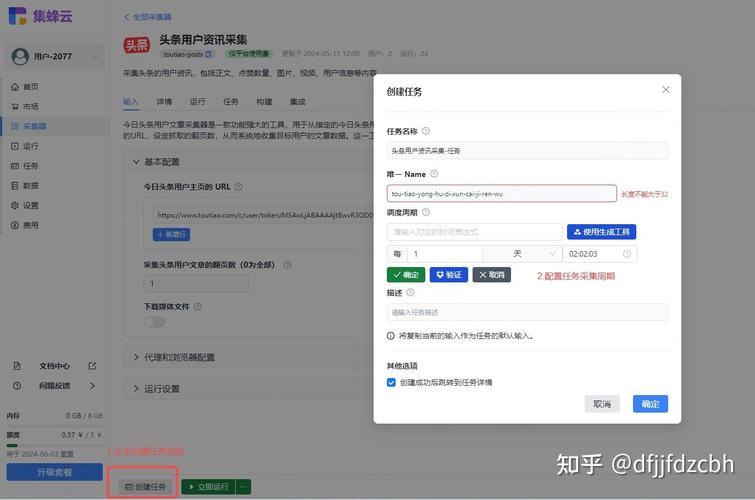This screenshot has width=755, height=500.
Task: Switch to the 构建 tab
Action: [x=264, y=102]
